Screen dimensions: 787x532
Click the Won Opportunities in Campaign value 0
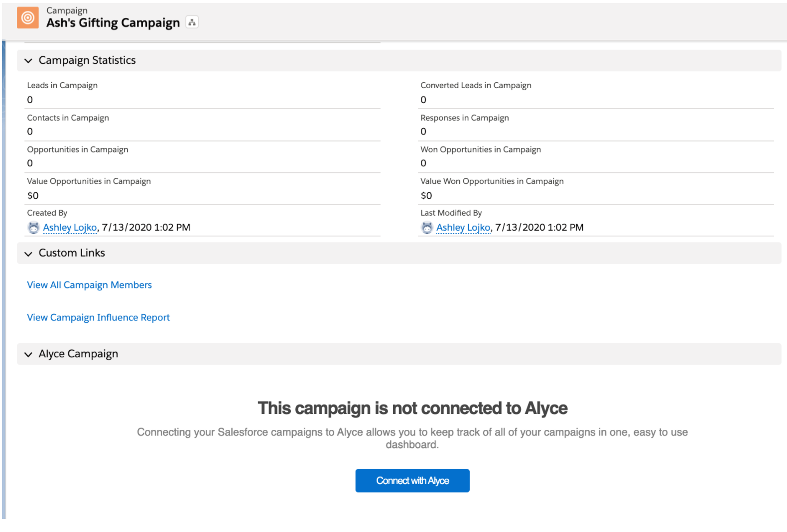[423, 163]
